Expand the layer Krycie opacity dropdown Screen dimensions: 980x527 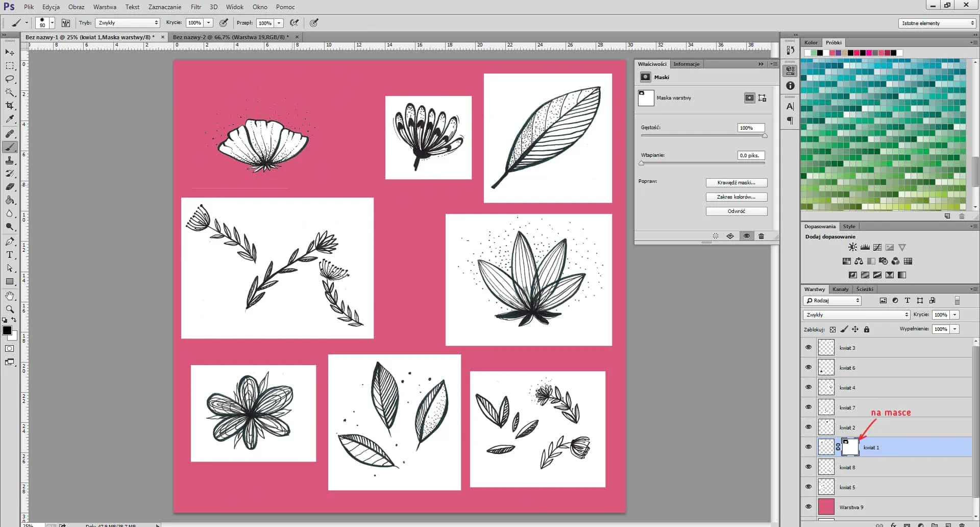point(954,315)
